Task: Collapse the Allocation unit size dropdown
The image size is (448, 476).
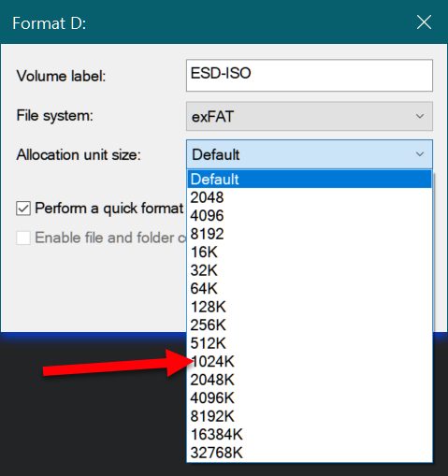Action: click(310, 154)
